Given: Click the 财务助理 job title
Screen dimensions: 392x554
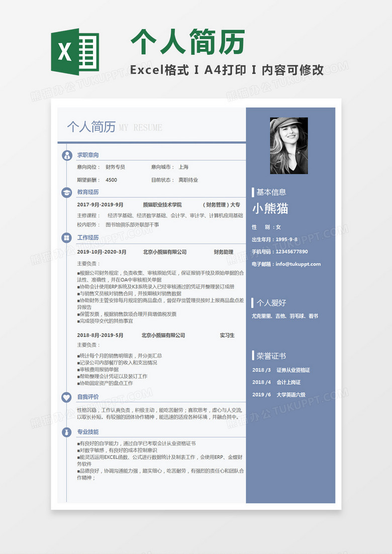Looking at the screenshot, I should (224, 252).
